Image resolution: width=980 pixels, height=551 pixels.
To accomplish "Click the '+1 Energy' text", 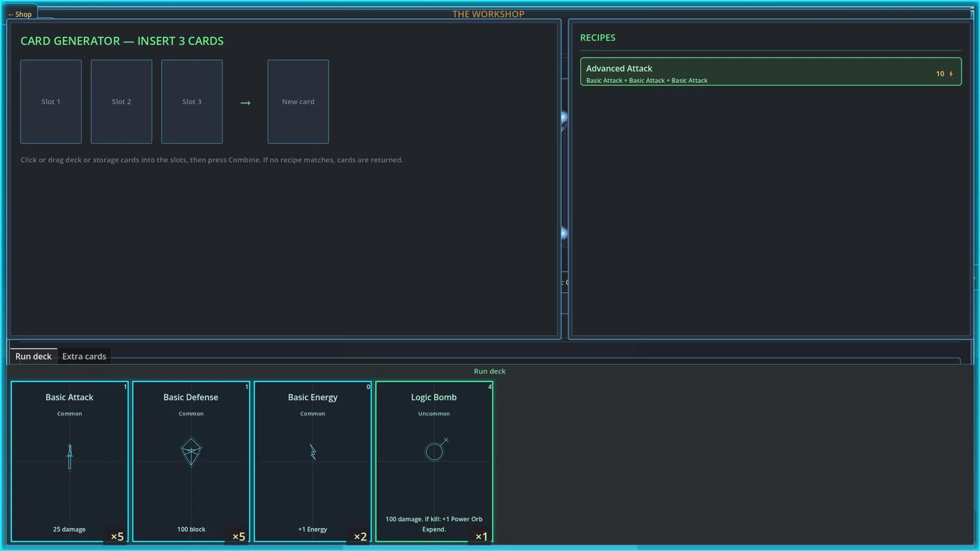I will click(x=312, y=529).
